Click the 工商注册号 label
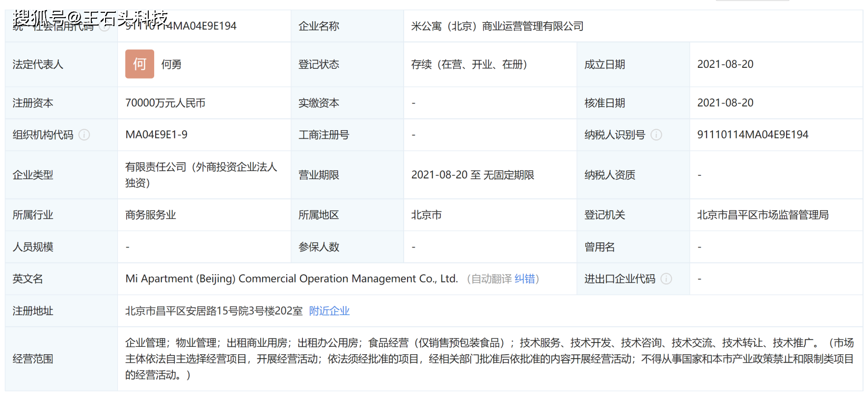This screenshot has width=868, height=397. pyautogui.click(x=324, y=135)
